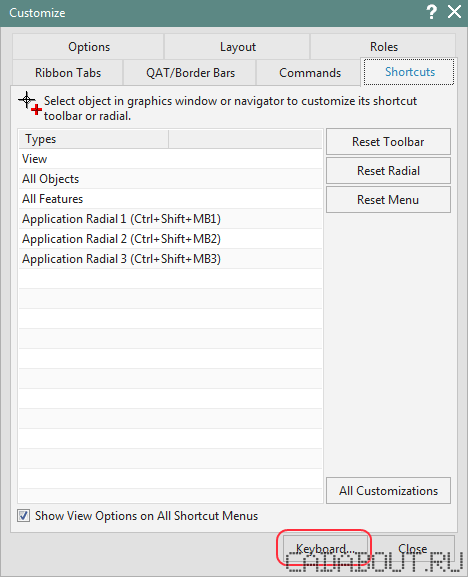This screenshot has width=468, height=577.
Task: Click the Types column header
Action: (93, 139)
